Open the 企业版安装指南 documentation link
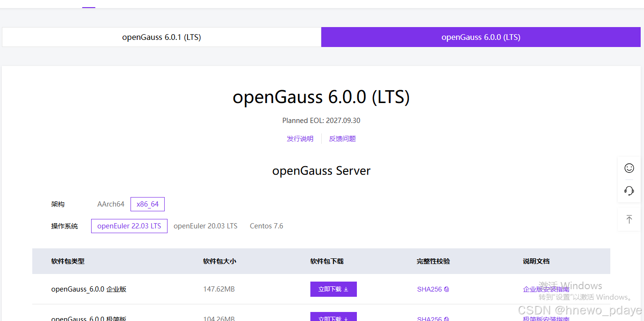 [x=546, y=289]
